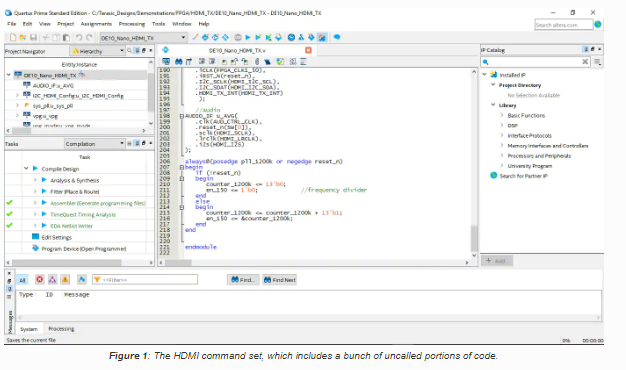
Task: Click the last icon in editor toolbar
Action: pyautogui.click(x=303, y=61)
